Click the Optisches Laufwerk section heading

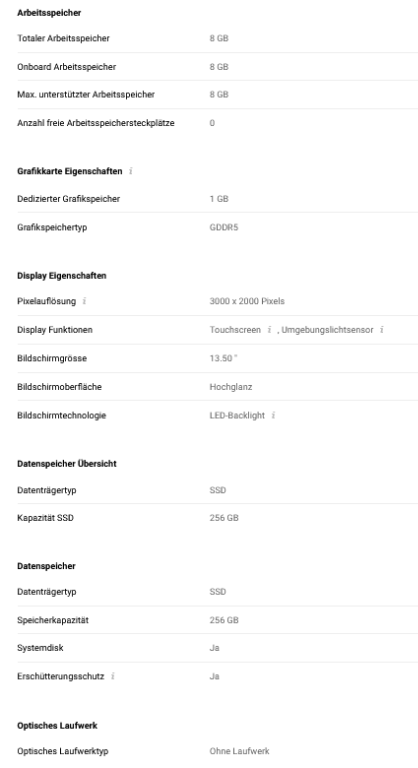(x=57, y=725)
